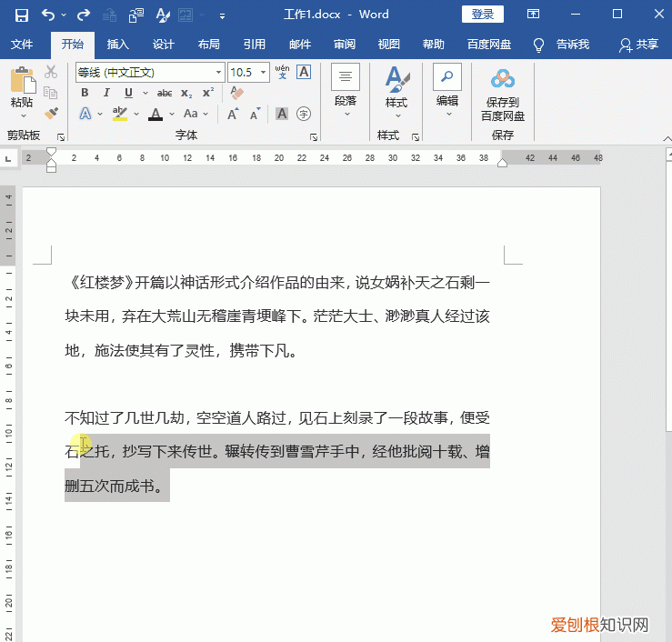
Task: Increase font size icon
Action: tap(233, 114)
